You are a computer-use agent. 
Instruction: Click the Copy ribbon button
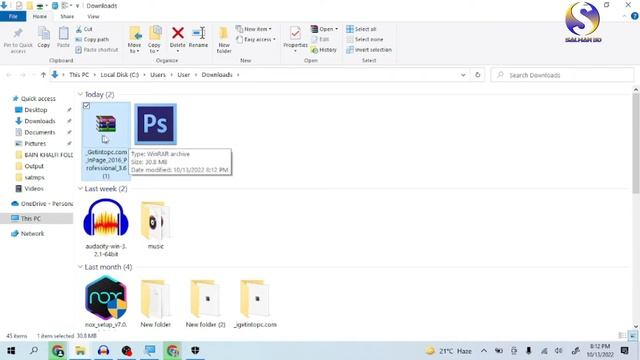(x=44, y=38)
